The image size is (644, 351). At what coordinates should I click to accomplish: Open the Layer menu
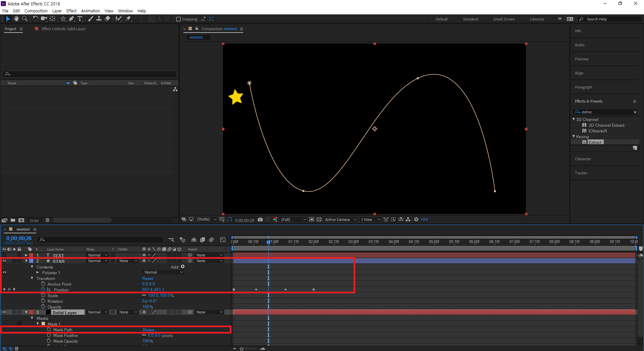(x=57, y=11)
